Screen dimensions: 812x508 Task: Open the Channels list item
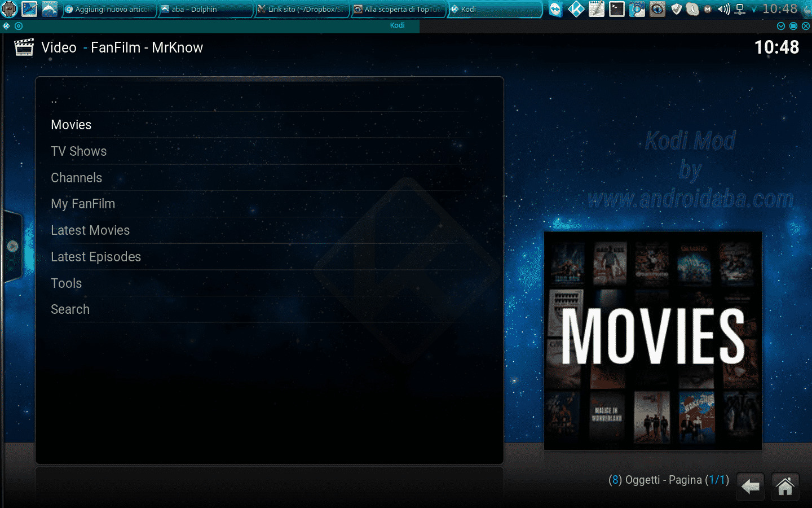tap(270, 178)
